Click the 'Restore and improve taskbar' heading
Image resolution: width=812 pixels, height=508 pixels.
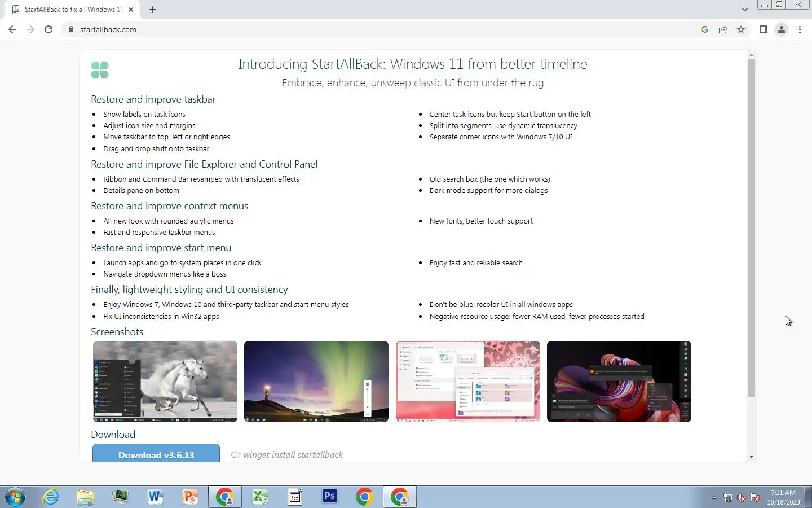click(x=153, y=99)
